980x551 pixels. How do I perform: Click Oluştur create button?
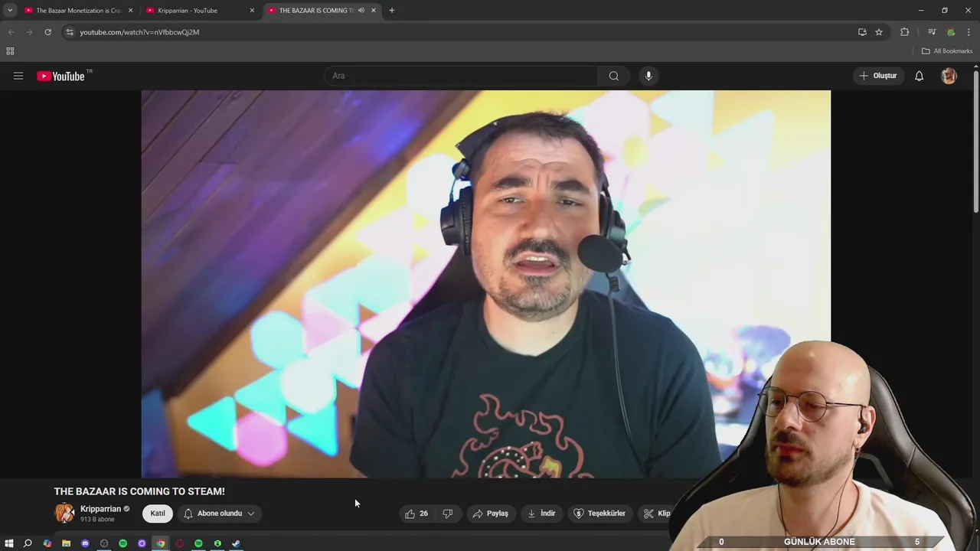point(878,76)
